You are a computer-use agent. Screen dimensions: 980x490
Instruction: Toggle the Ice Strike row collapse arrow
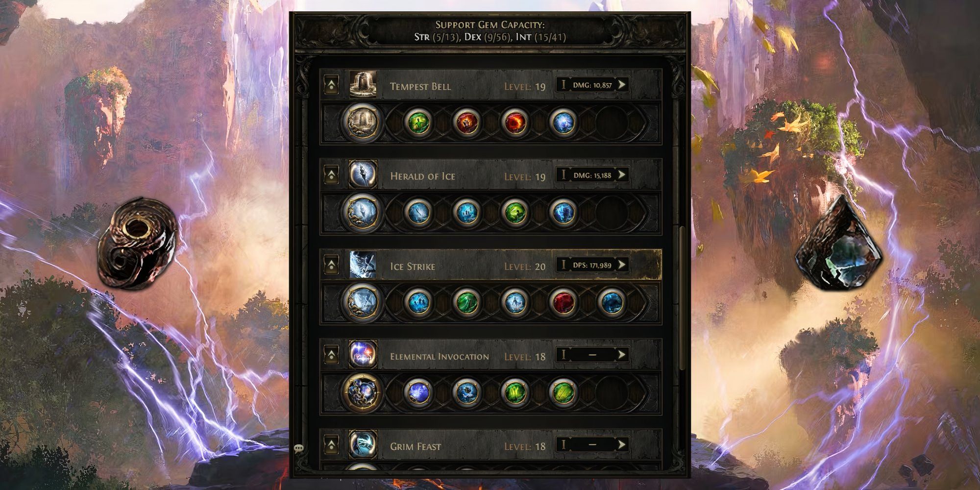[332, 265]
